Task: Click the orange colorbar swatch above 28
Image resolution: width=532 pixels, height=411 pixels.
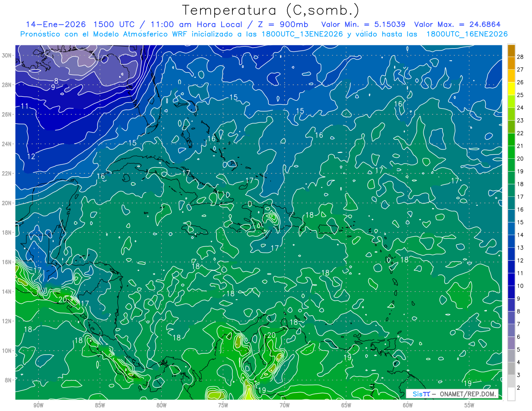Action: click(x=512, y=50)
